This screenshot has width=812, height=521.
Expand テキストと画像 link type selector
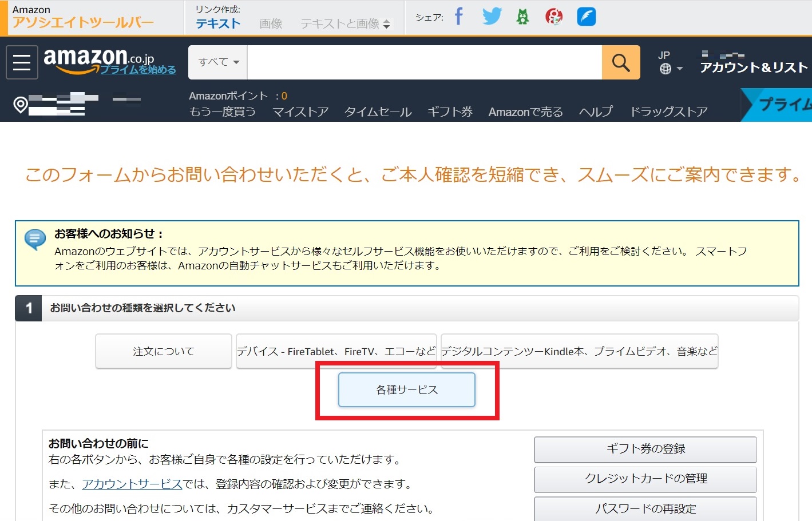pyautogui.click(x=345, y=23)
